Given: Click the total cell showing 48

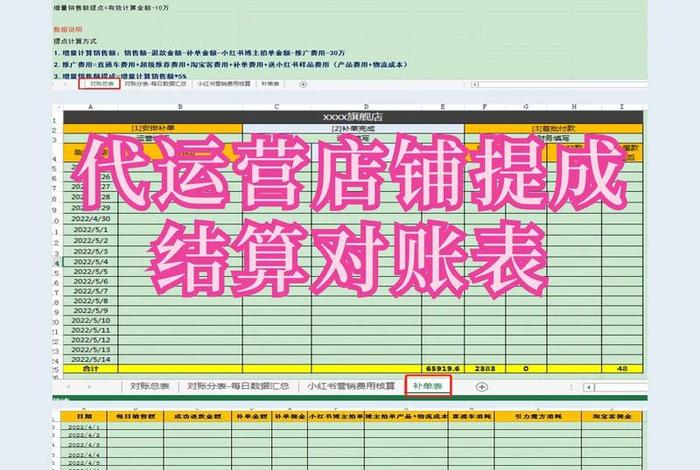Looking at the screenshot, I should [622, 369].
